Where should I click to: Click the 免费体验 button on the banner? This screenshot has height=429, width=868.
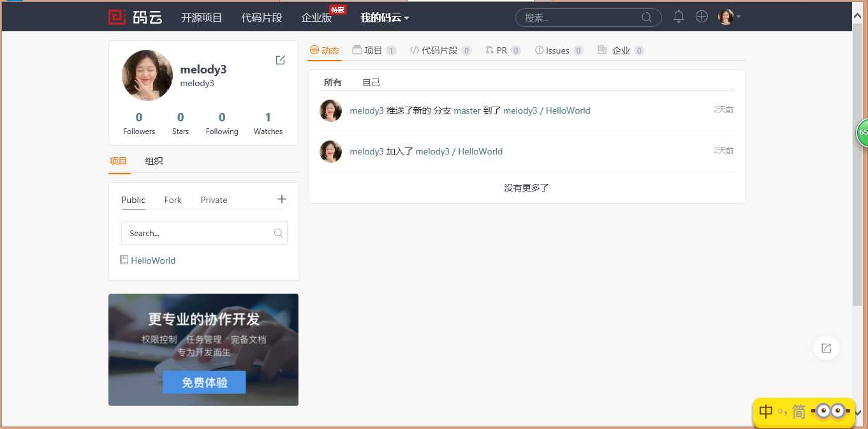[204, 382]
